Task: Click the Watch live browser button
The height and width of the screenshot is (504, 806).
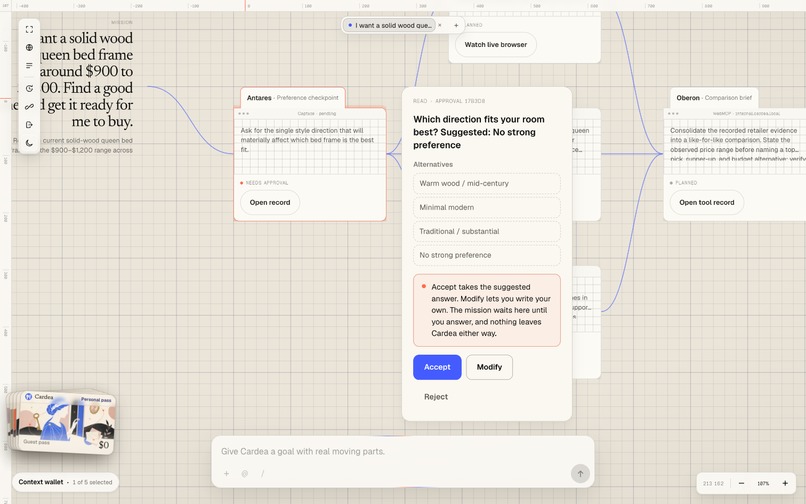Action: [496, 45]
